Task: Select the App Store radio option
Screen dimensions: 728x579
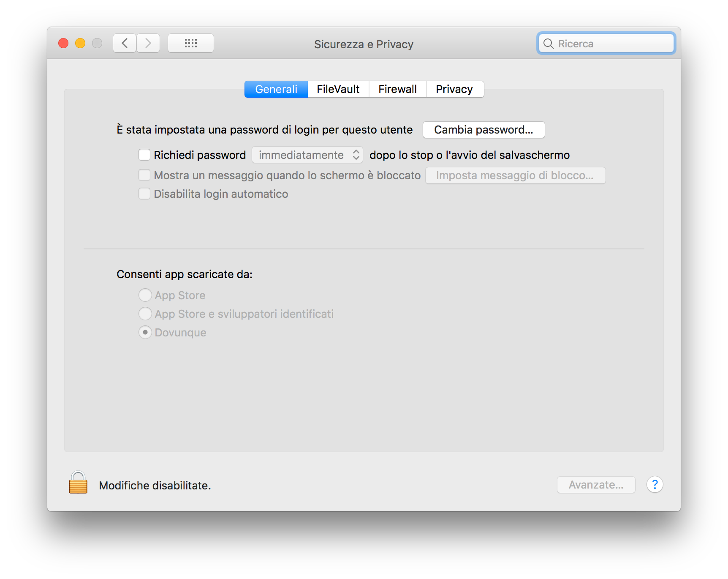Action: (145, 295)
